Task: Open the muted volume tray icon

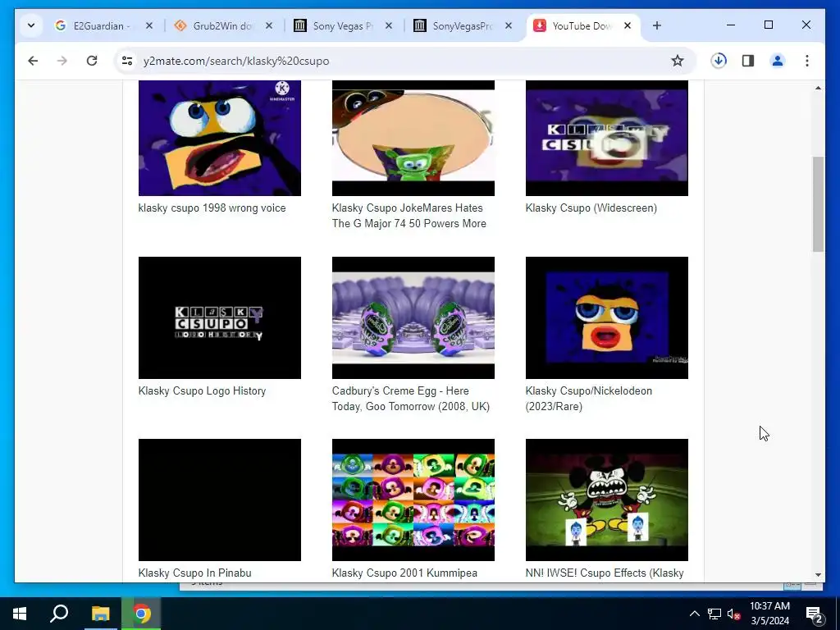Action: pos(733,614)
